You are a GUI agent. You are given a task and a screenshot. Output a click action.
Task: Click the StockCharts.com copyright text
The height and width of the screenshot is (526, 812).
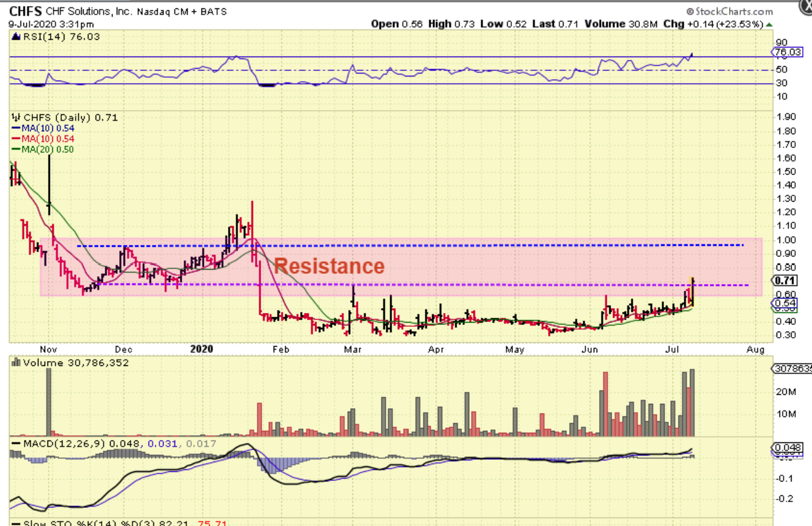(730, 11)
